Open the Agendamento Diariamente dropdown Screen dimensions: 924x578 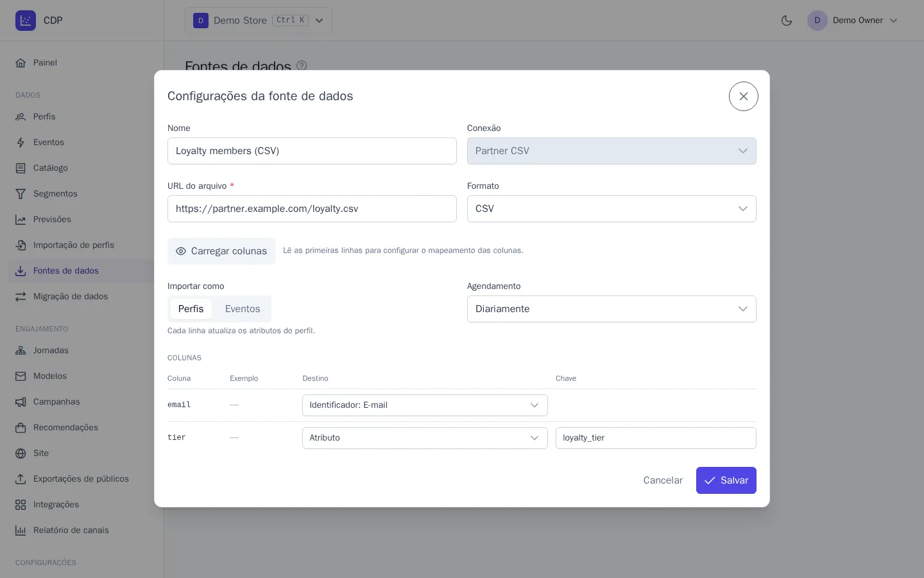point(612,309)
